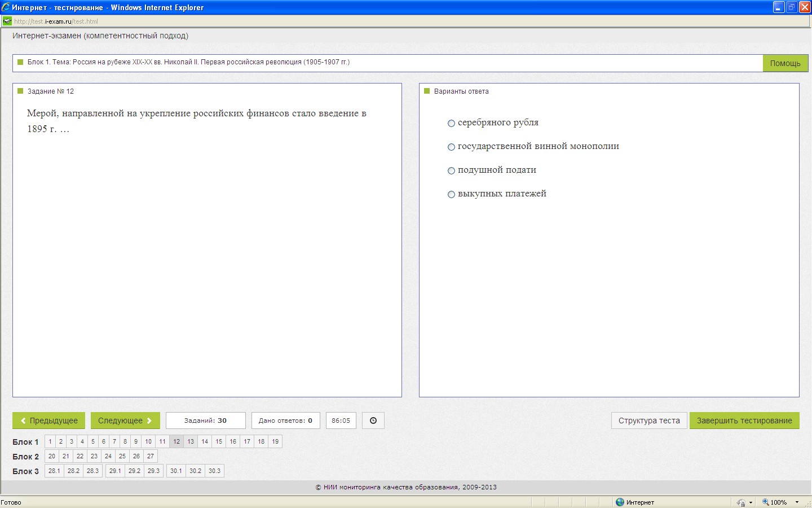Click the clock timer icon button
Screen dimensions: 812x508
click(373, 421)
